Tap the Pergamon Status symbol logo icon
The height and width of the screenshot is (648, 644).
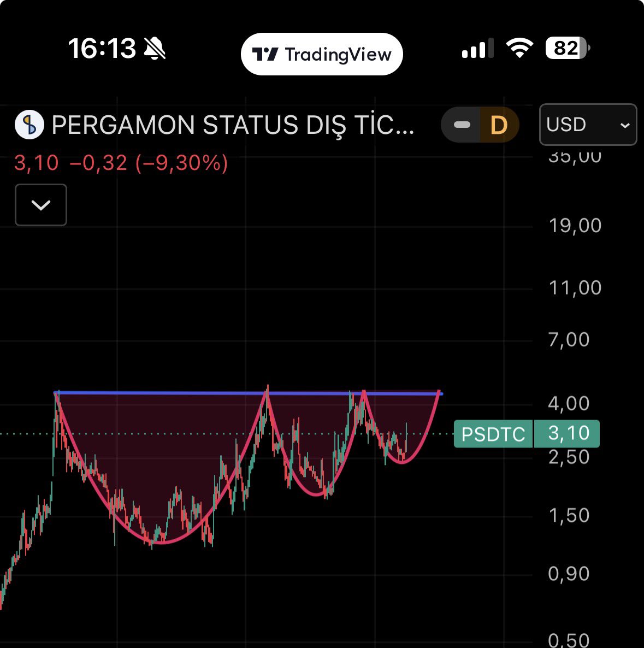point(29,125)
